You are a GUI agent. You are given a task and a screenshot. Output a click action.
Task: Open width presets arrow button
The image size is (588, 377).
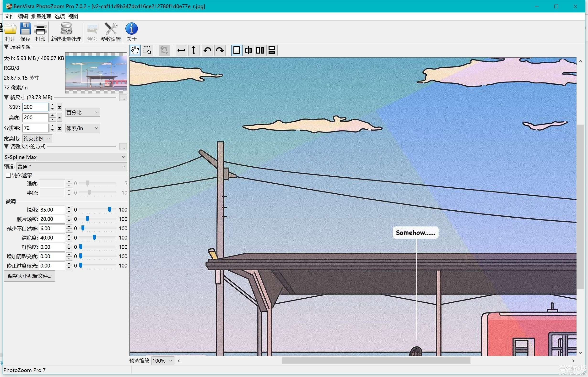pos(59,107)
